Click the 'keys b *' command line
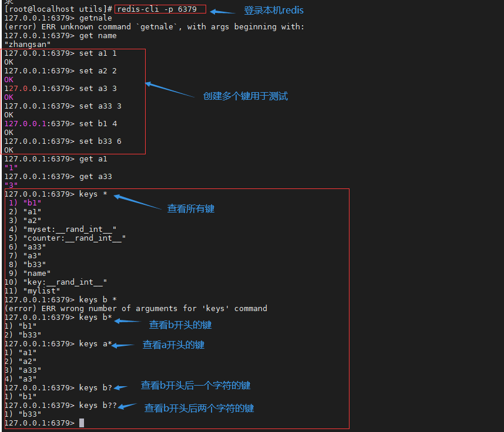 coord(61,300)
